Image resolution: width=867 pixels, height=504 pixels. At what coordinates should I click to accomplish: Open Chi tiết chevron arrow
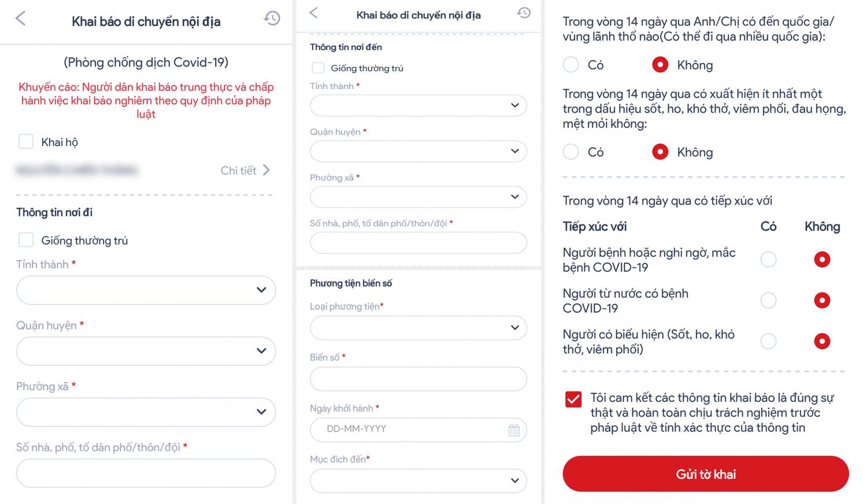click(266, 170)
